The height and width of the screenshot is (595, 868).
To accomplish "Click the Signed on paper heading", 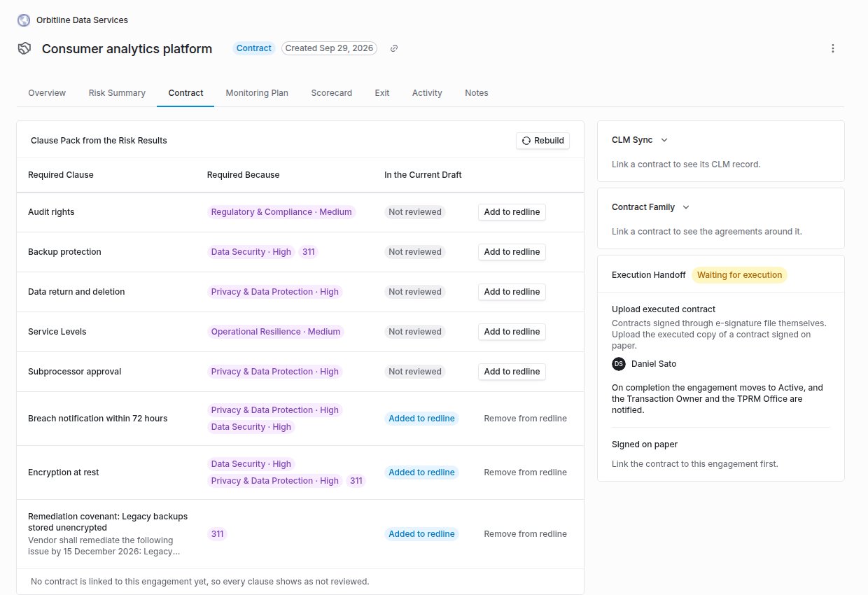I will [645, 444].
